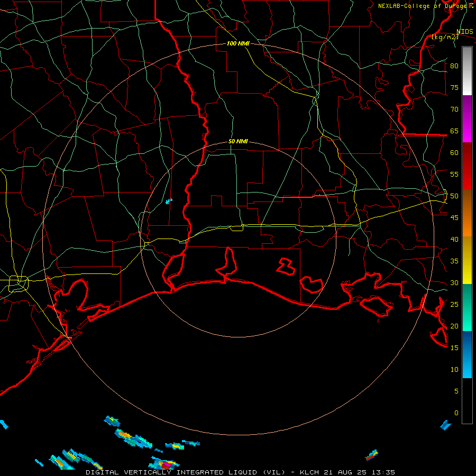Click the 40 value on the color scale
This screenshot has height=476, width=476.
(454, 239)
